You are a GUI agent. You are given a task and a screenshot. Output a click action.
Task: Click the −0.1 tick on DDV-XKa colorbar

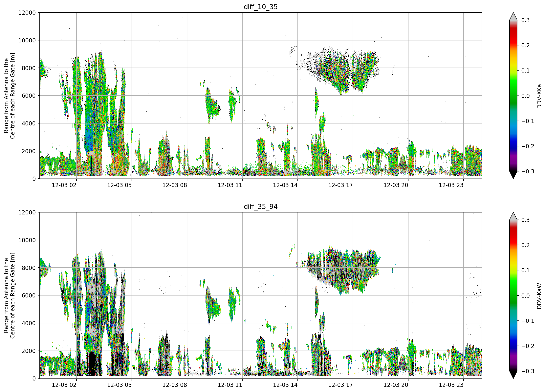[x=528, y=121]
